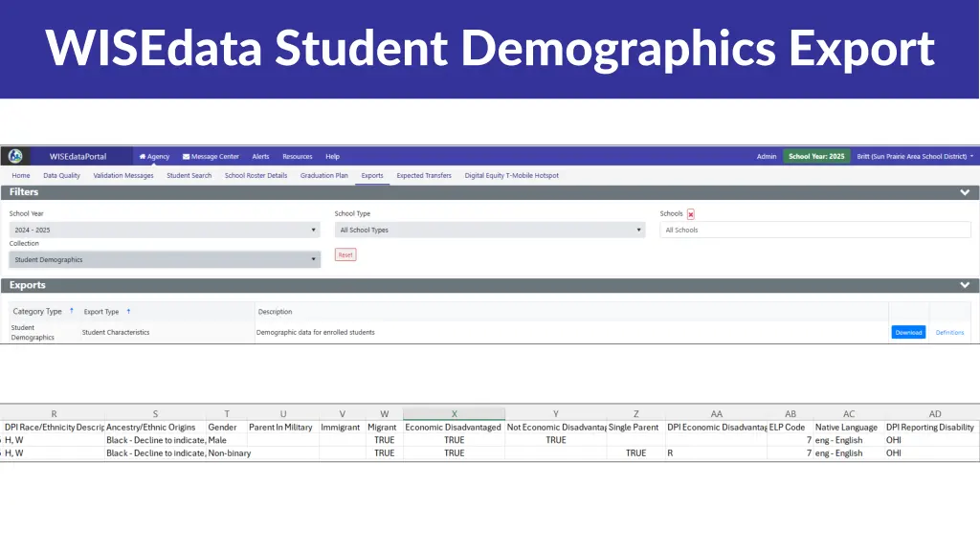Screen dimensions: 980x551
Task: Open Digital Equity T-Mobile Hotspot tab
Action: [x=511, y=176]
